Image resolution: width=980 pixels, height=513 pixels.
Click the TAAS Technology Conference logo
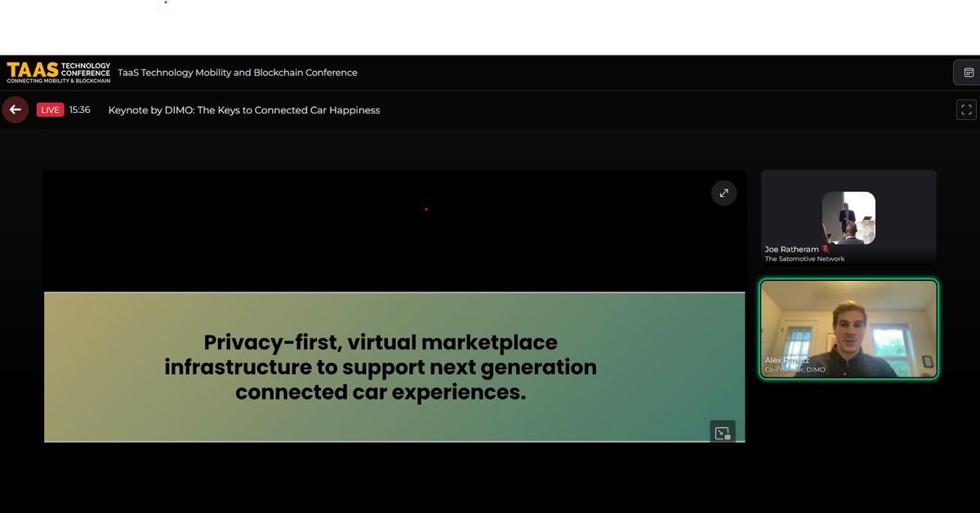[58, 73]
